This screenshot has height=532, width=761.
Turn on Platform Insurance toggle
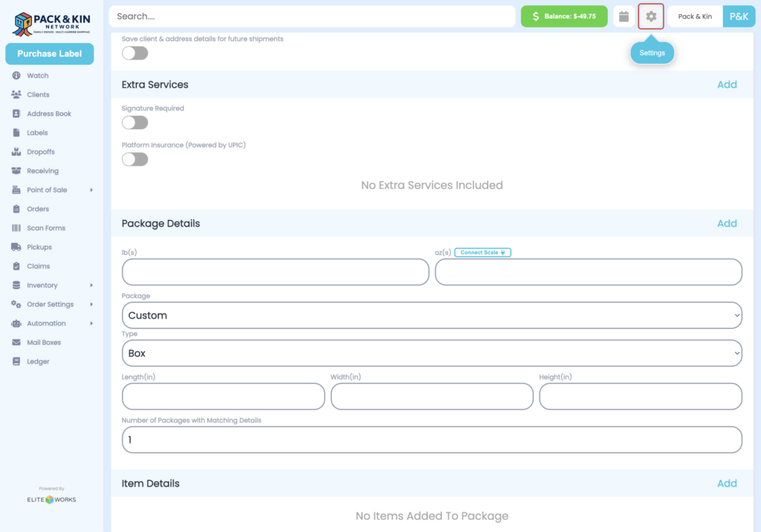tap(135, 159)
